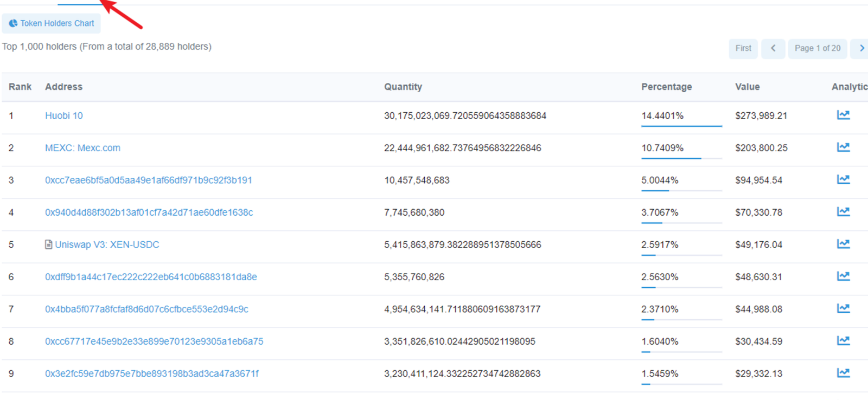
Task: Jump to the First page
Action: [743, 48]
